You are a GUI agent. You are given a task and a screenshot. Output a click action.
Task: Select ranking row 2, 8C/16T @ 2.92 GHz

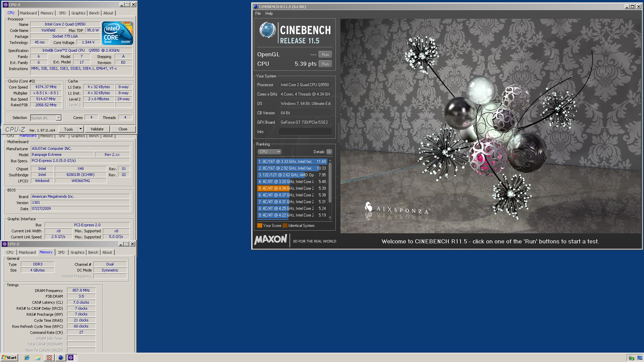(x=292, y=168)
